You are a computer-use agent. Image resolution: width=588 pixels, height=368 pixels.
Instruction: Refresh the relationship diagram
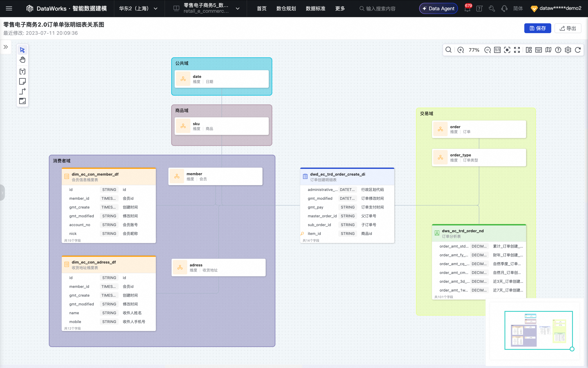pos(578,50)
